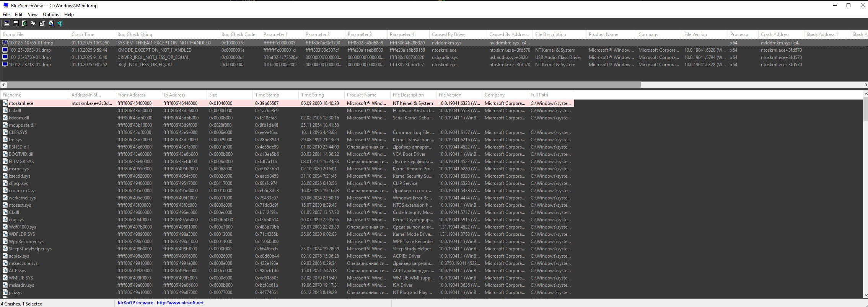This screenshot has width=868, height=307.
Task: Open the Help menu
Action: (69, 14)
